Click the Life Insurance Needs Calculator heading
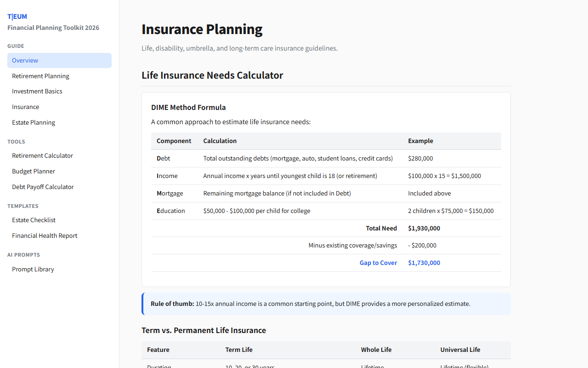 coord(212,75)
